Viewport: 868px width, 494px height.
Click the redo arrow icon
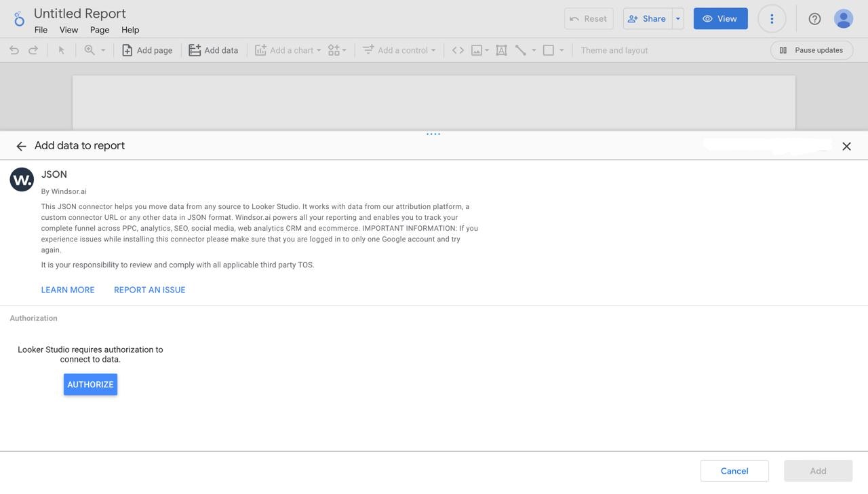(33, 50)
